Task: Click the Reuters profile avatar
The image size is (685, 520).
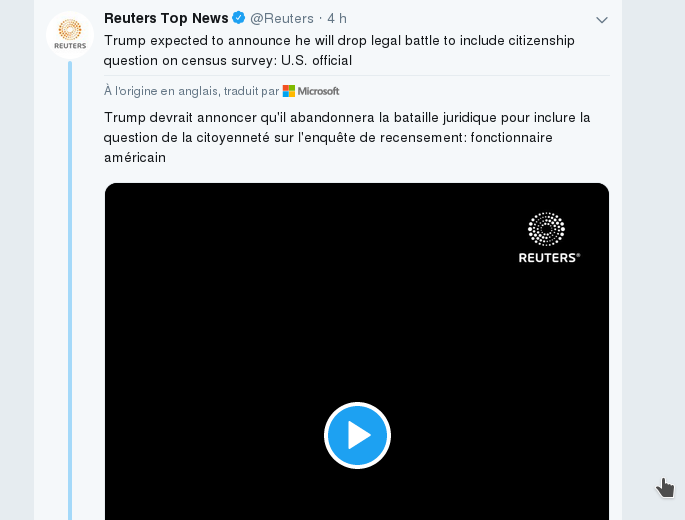Action: point(70,34)
